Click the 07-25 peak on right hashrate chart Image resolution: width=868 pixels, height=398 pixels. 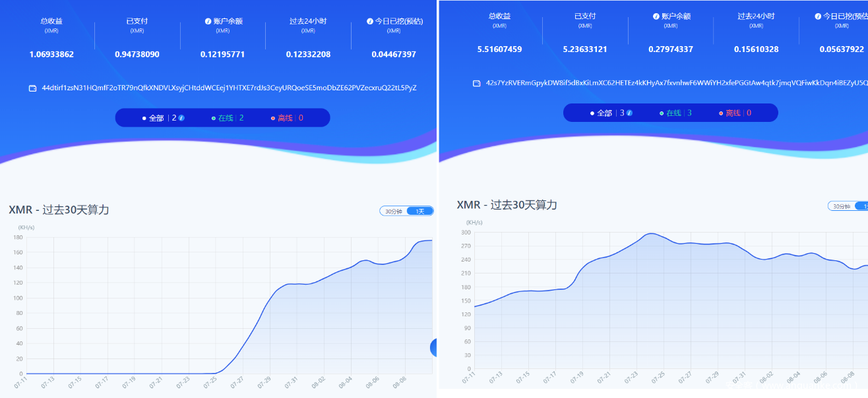coord(651,233)
